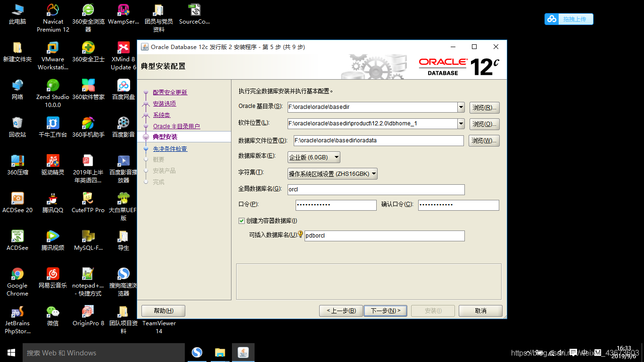Go to the 安装选项 step

pyautogui.click(x=164, y=104)
